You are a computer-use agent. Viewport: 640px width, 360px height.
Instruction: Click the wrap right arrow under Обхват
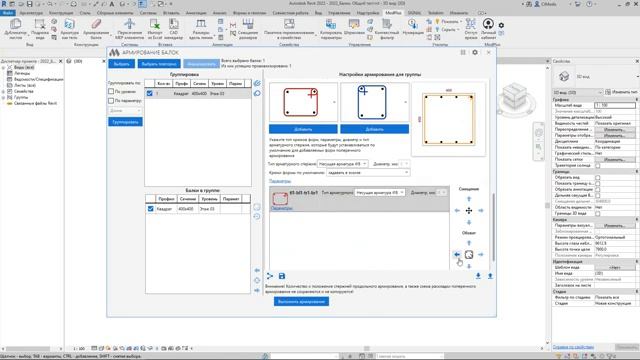point(481,254)
